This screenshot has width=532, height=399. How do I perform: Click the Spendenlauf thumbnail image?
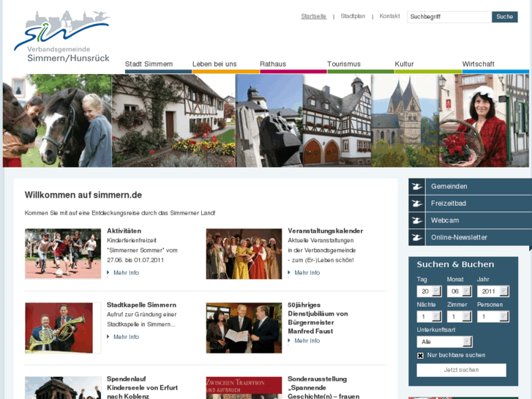(63, 388)
